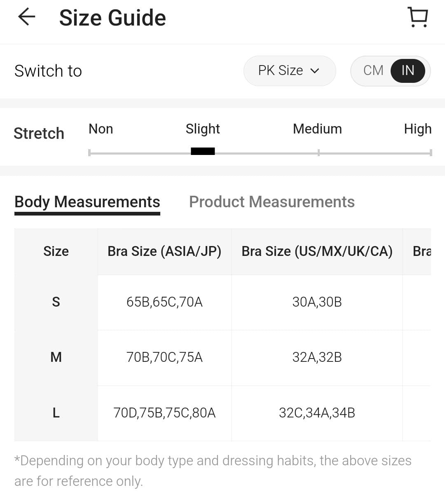Switch to Product Measurements tab
Image resolution: width=445 pixels, height=504 pixels.
point(272,202)
